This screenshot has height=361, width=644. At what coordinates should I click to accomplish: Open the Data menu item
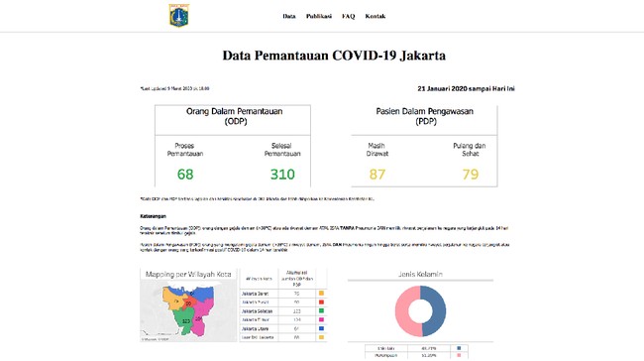click(x=289, y=16)
